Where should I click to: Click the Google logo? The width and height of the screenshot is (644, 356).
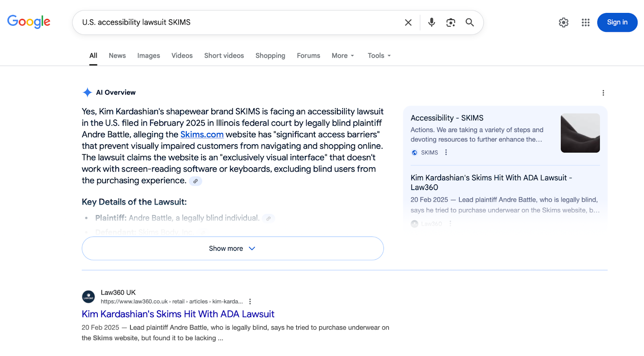(29, 22)
